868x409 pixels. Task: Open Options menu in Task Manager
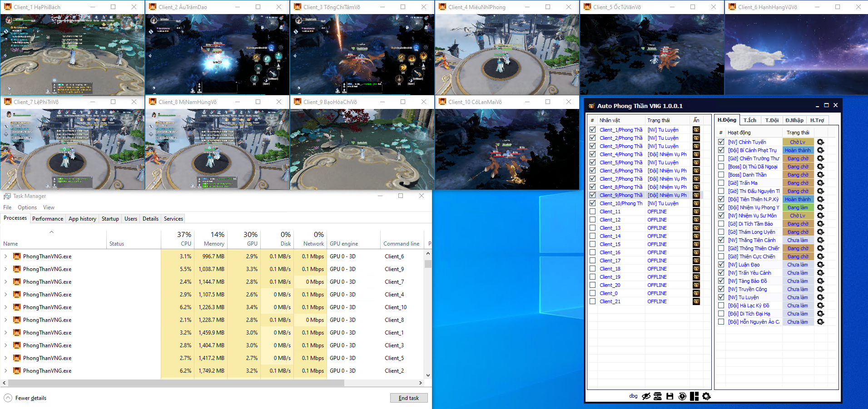pyautogui.click(x=27, y=207)
